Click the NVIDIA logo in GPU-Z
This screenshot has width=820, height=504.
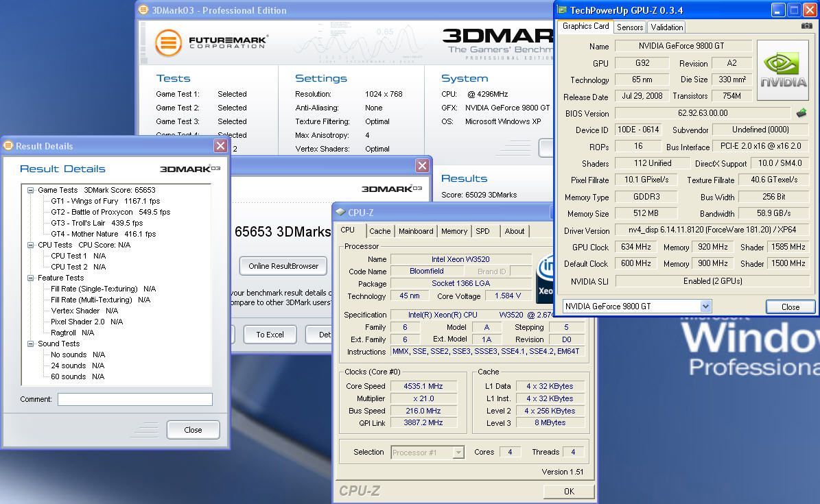pyautogui.click(x=782, y=70)
